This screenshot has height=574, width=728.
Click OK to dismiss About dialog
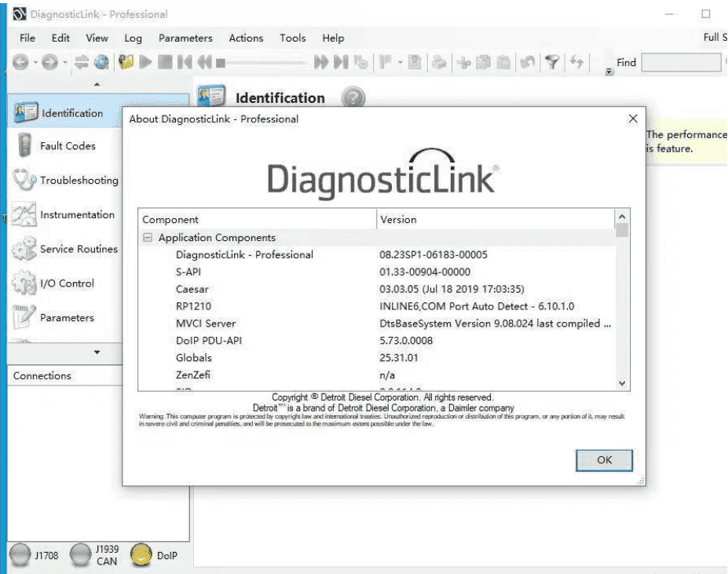coord(603,460)
